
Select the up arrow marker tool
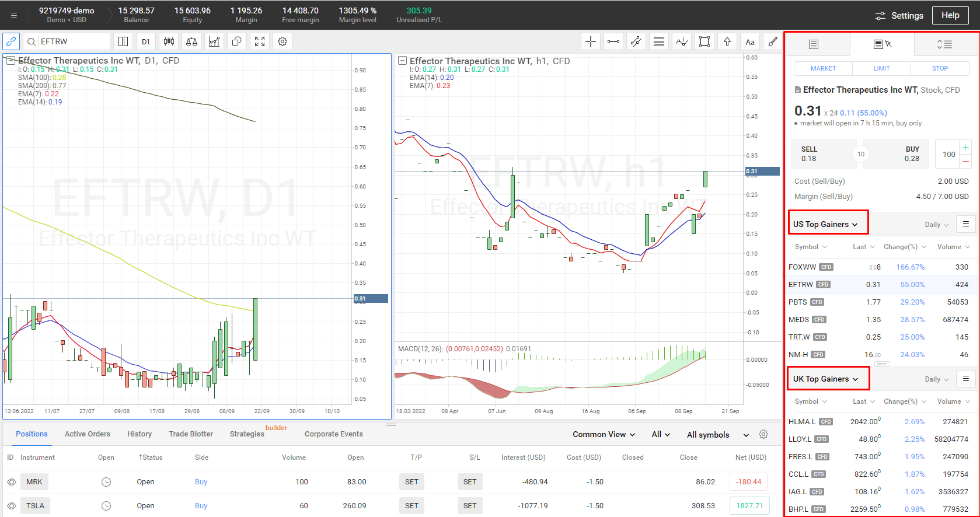pyautogui.click(x=727, y=41)
